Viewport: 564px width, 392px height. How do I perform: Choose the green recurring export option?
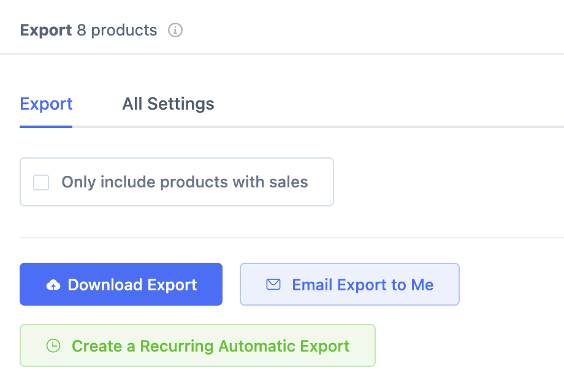pos(197,346)
